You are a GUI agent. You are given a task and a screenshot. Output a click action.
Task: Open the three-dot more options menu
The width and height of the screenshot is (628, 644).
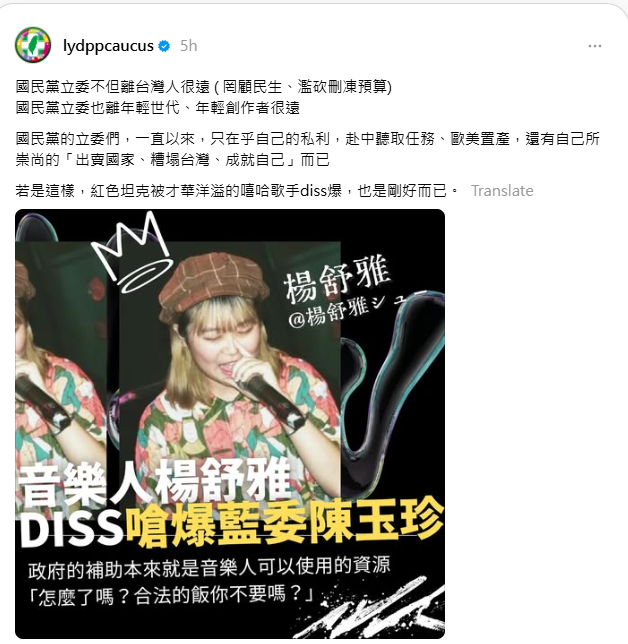click(x=595, y=46)
